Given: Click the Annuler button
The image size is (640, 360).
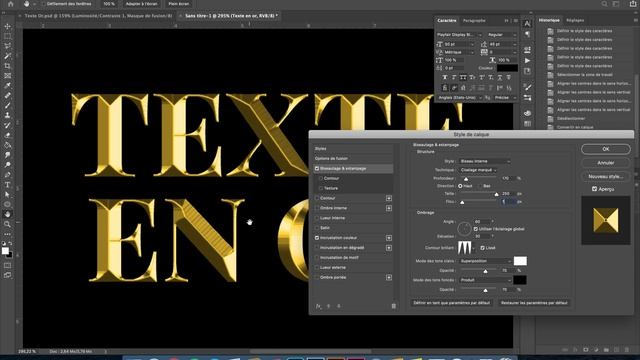Looking at the screenshot, I should (606, 163).
